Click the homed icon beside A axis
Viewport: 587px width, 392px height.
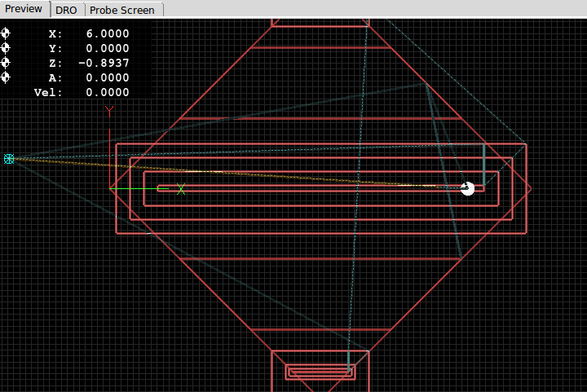click(6, 77)
